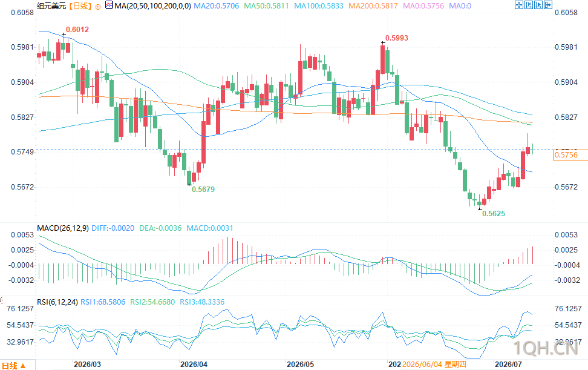
Task: Click the shrink-chart-left axis icon
Action: [x=529, y=5]
